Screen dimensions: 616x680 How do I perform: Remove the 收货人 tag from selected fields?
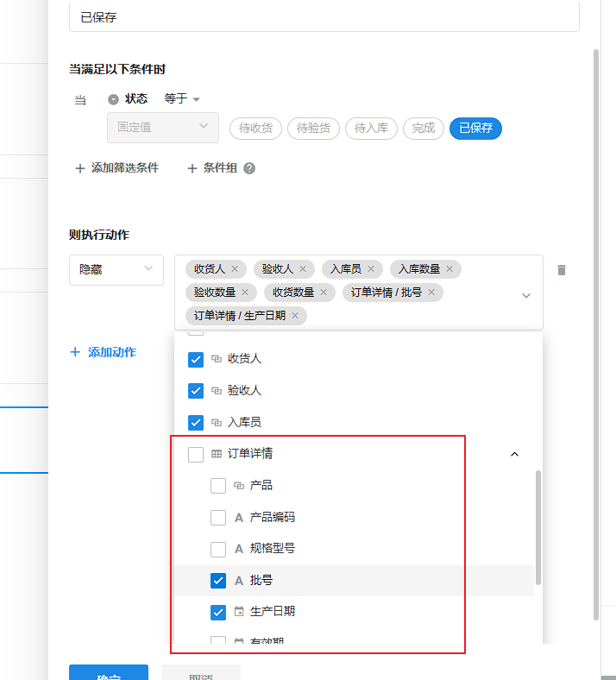coord(235,269)
